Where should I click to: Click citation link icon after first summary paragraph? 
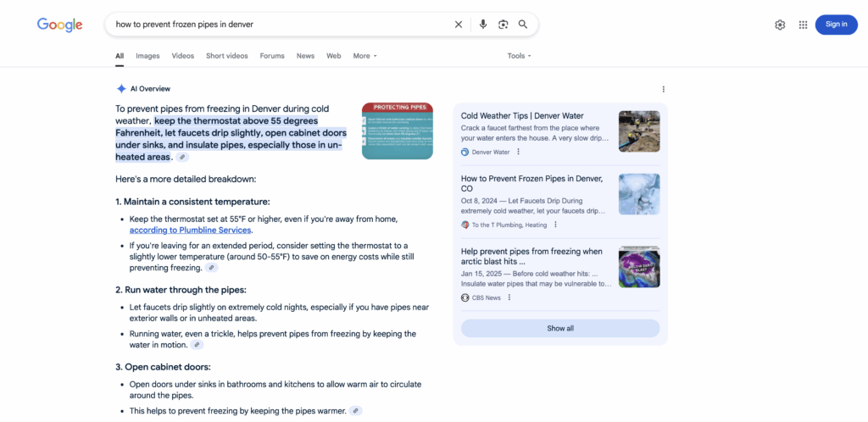(183, 158)
